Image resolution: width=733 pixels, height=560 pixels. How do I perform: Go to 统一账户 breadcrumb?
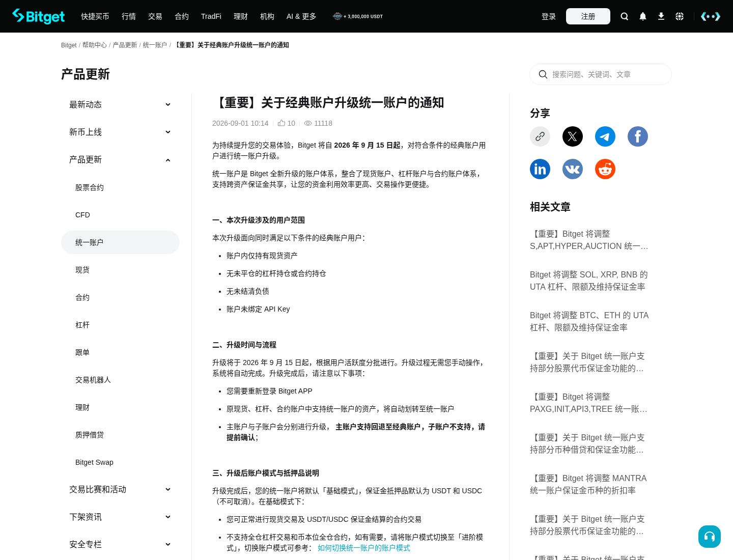pos(155,45)
